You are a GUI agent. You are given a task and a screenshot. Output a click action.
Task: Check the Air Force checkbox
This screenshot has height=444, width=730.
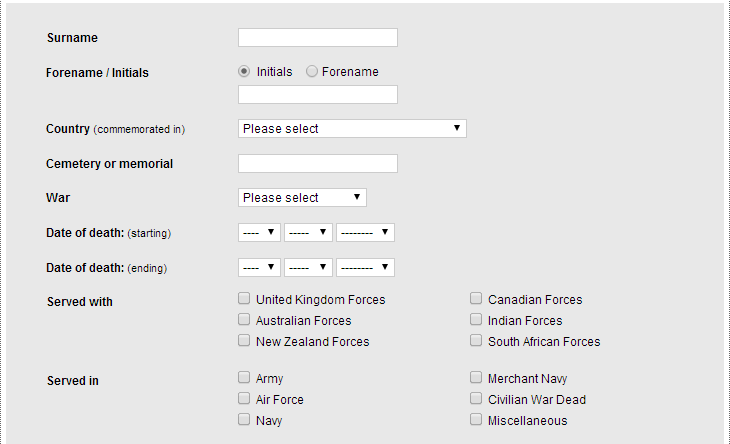(244, 398)
